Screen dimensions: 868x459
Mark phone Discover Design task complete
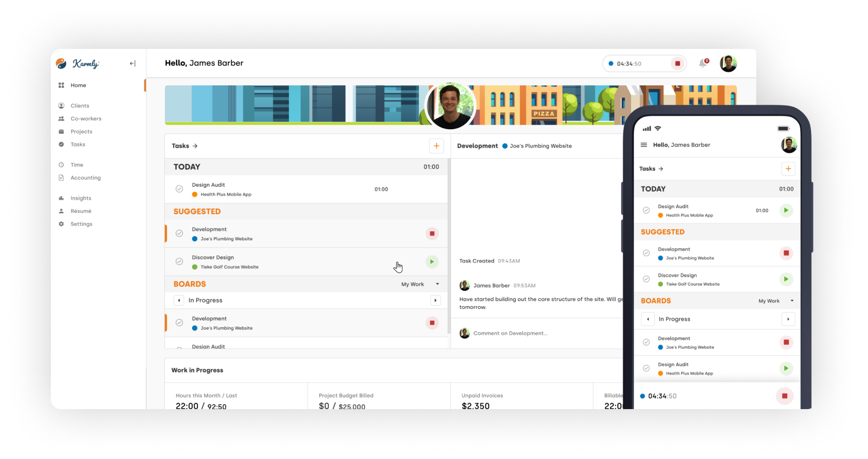point(646,279)
